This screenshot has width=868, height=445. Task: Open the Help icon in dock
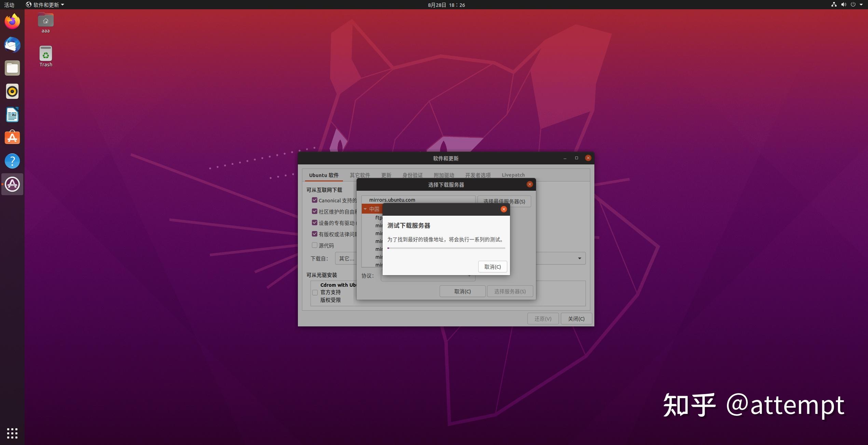pos(12,160)
